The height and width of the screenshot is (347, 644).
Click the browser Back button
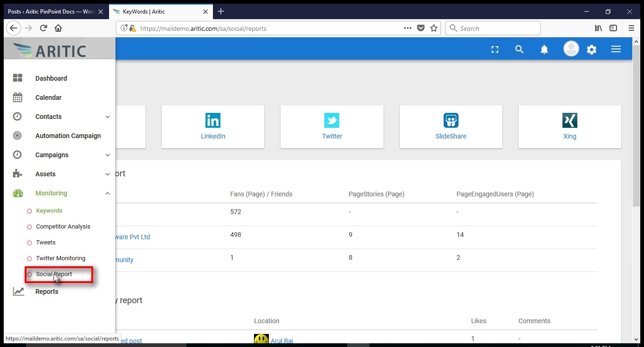click(14, 28)
